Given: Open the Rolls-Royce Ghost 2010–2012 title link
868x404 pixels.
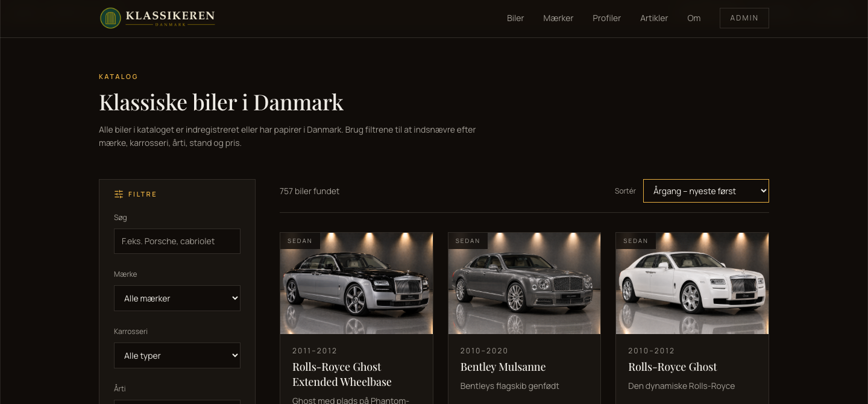Looking at the screenshot, I should (x=673, y=367).
